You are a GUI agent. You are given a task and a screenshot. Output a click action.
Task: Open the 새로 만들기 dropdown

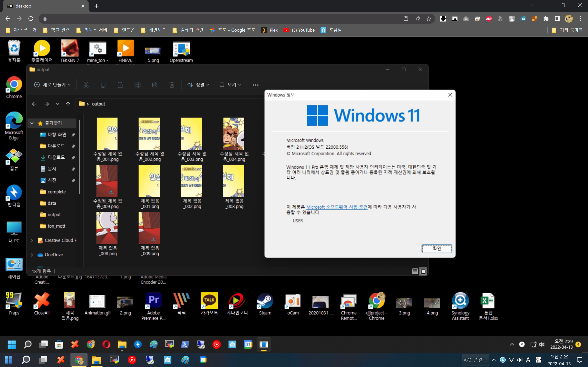[x=52, y=85]
